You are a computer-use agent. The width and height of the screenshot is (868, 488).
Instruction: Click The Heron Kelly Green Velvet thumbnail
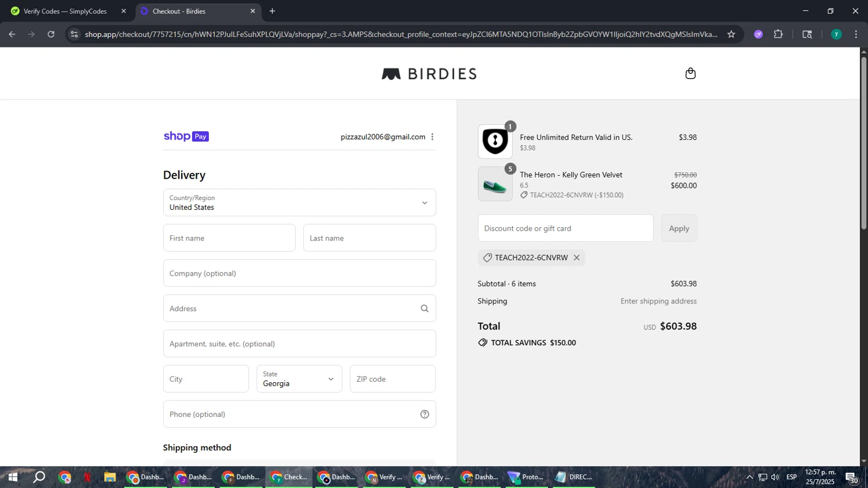495,184
